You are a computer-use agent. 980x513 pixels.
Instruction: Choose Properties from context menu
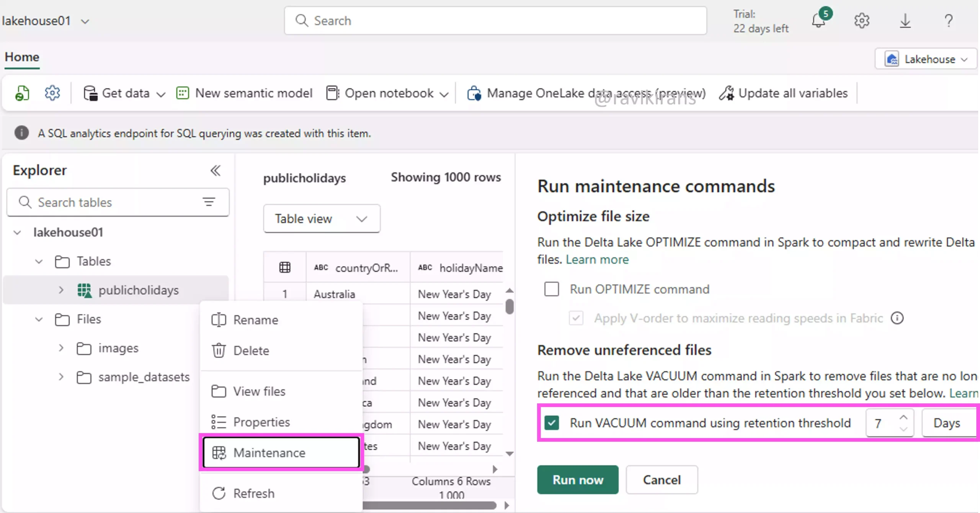[x=281, y=422]
